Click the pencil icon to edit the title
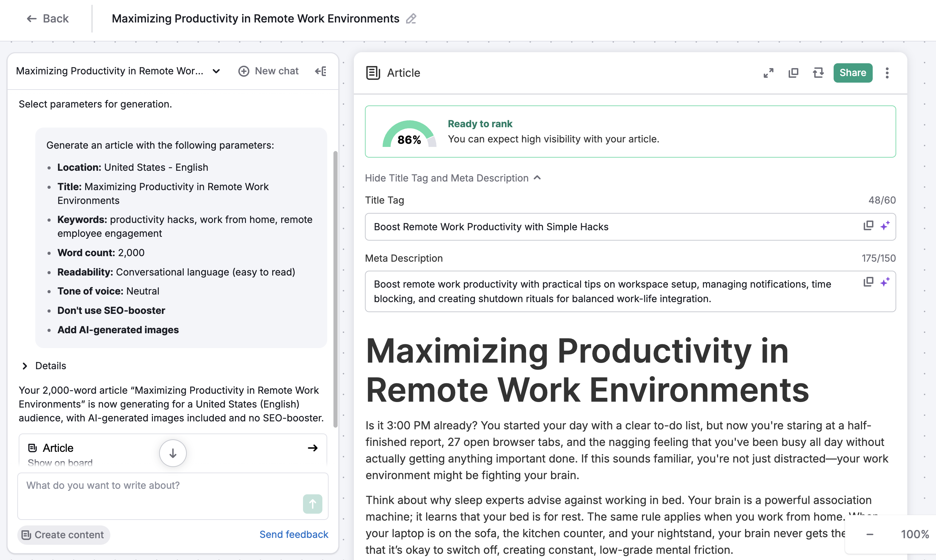The image size is (936, 560). [x=411, y=18]
